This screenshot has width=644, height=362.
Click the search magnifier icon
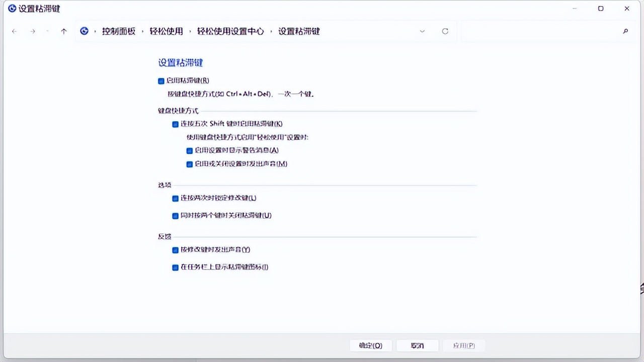point(625,31)
